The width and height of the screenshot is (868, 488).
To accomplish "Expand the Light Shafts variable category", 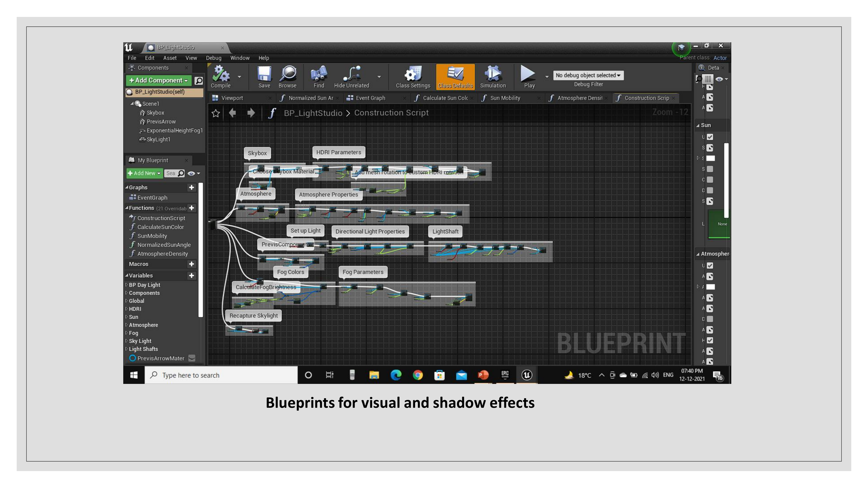I will (126, 349).
